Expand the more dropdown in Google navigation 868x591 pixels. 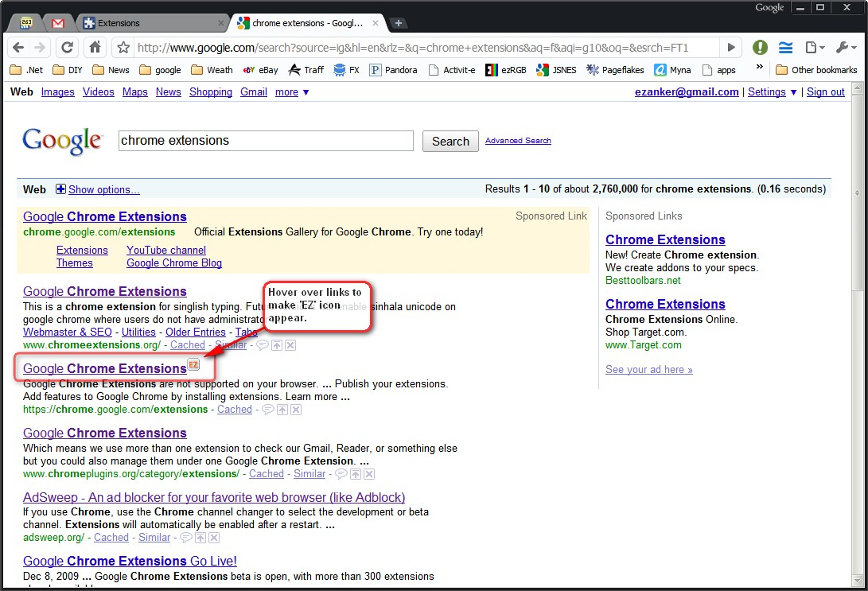(x=292, y=91)
